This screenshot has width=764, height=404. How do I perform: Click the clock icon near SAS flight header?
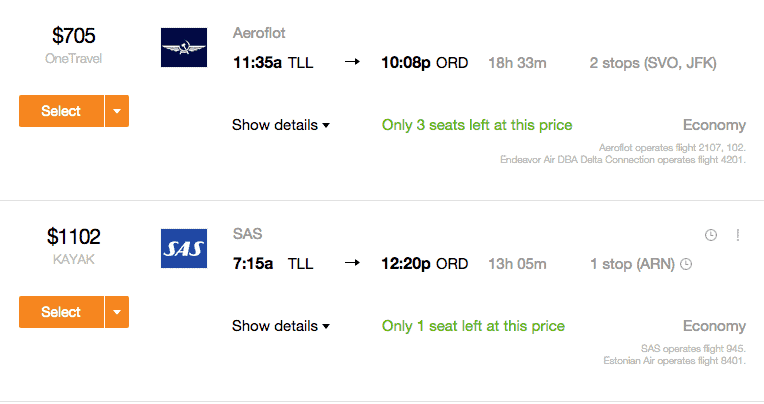point(711,235)
